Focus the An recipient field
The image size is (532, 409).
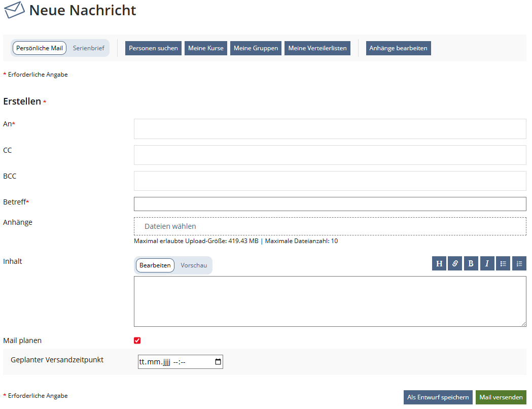[x=330, y=129]
